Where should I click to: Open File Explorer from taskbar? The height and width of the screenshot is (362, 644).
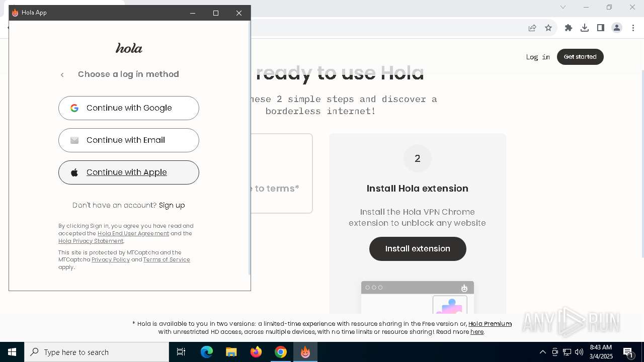click(231, 352)
